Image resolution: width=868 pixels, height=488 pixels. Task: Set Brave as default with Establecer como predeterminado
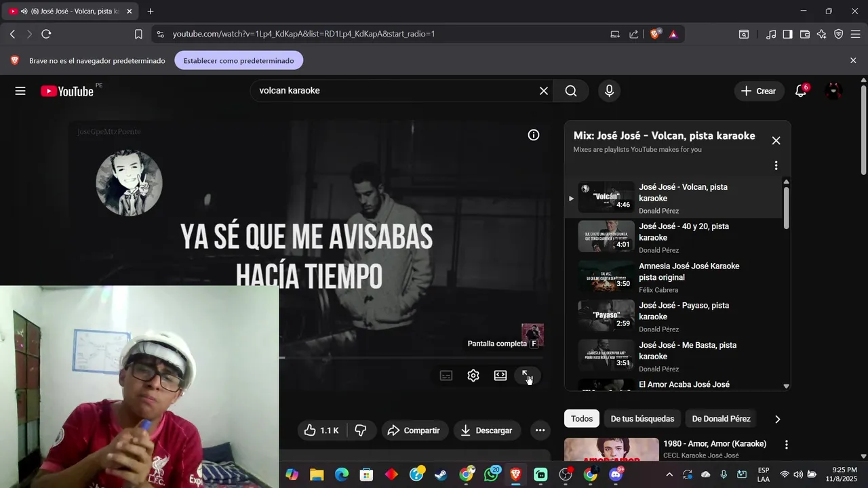(x=239, y=60)
